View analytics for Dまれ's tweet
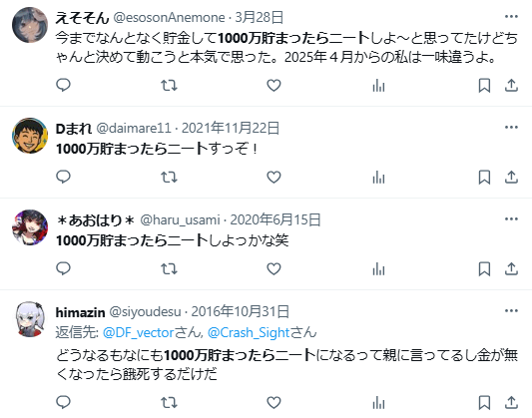Screen dimensions: 532x418 tap(378, 177)
